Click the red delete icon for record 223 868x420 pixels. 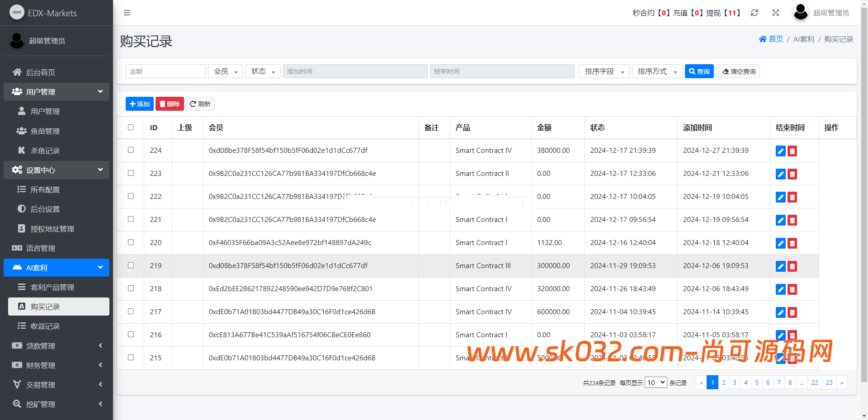click(x=792, y=174)
